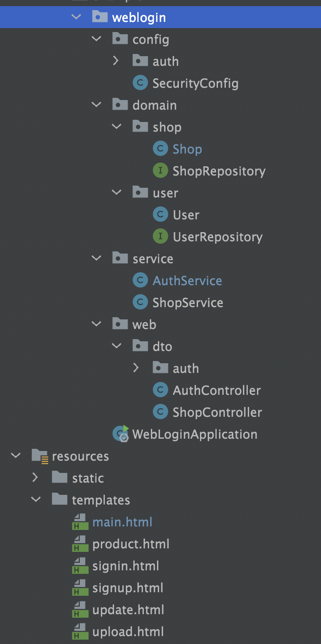
Task: Collapse the templates folder
Action: [x=36, y=500]
